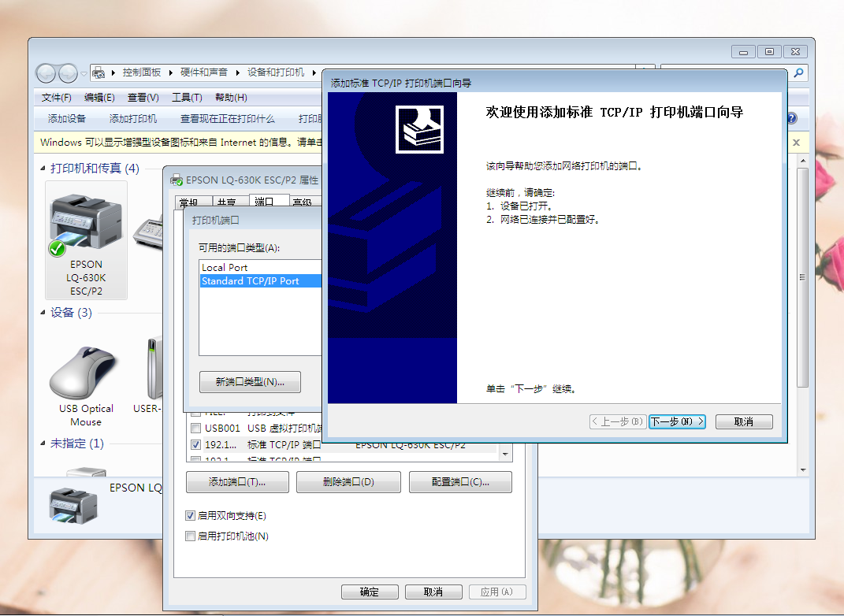This screenshot has width=844, height=616.
Task: Open the recent pages dropdown beside Forward
Action: [84, 74]
